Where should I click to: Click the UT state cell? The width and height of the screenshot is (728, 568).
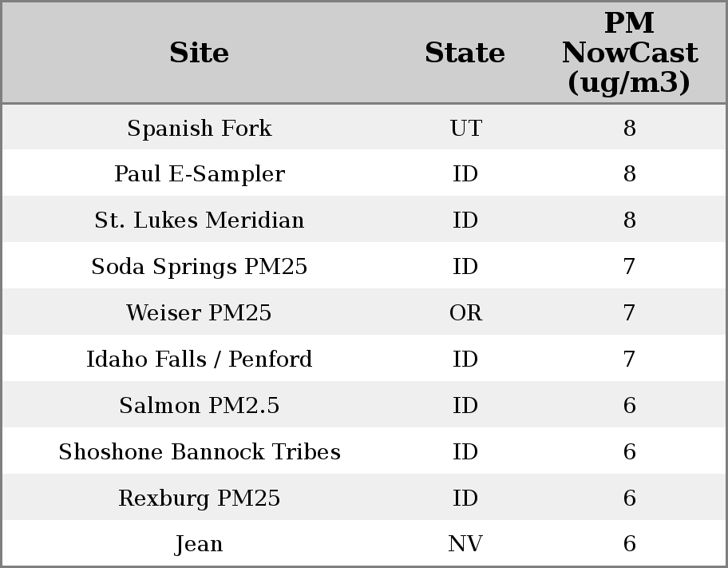coord(465,128)
